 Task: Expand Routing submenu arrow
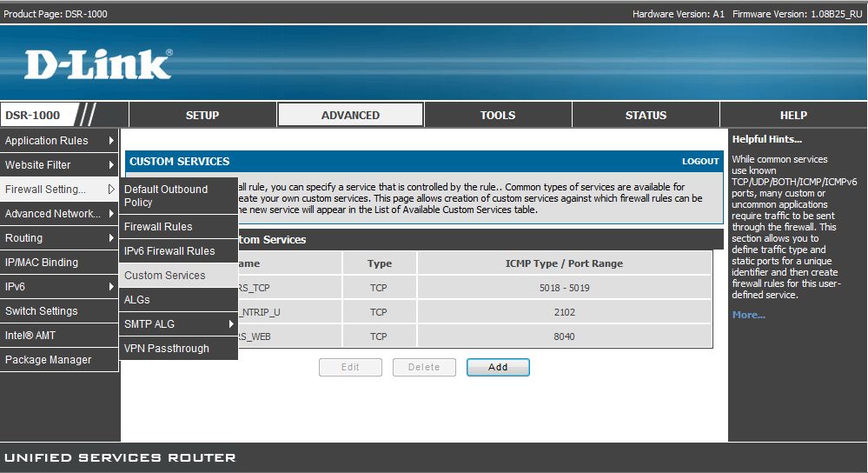pos(111,238)
